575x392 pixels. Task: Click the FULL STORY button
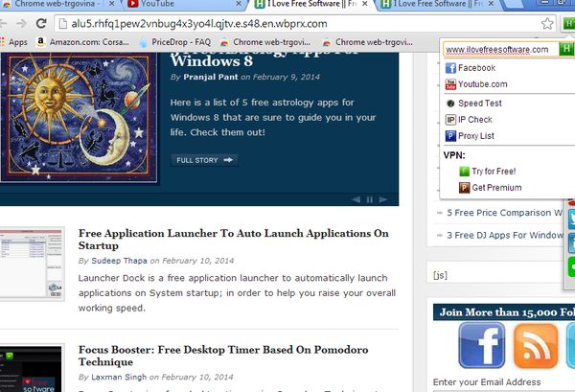(204, 160)
